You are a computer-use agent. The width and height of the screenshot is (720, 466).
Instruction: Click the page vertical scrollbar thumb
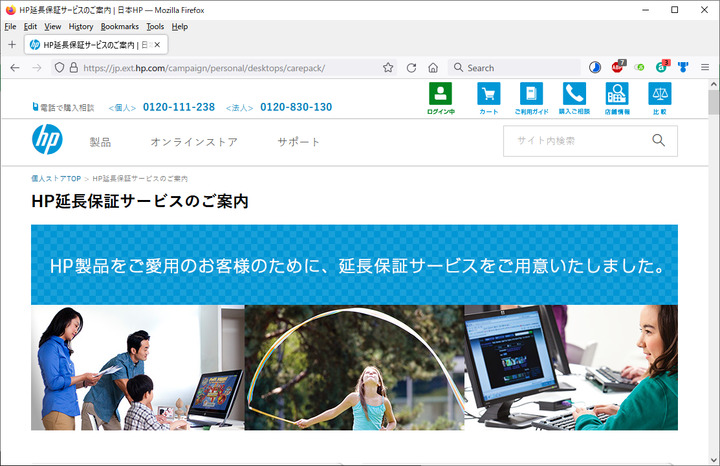[x=714, y=102]
